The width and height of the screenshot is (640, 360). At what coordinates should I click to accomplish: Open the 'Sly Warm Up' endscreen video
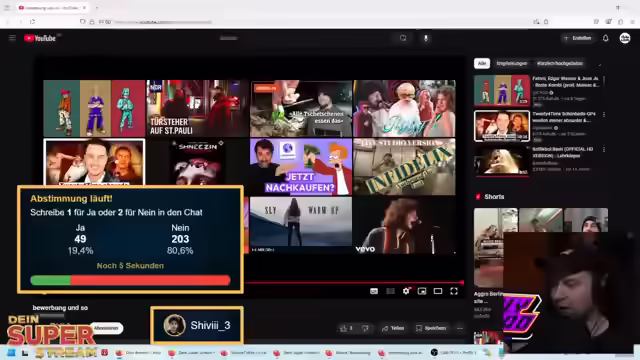point(301,225)
